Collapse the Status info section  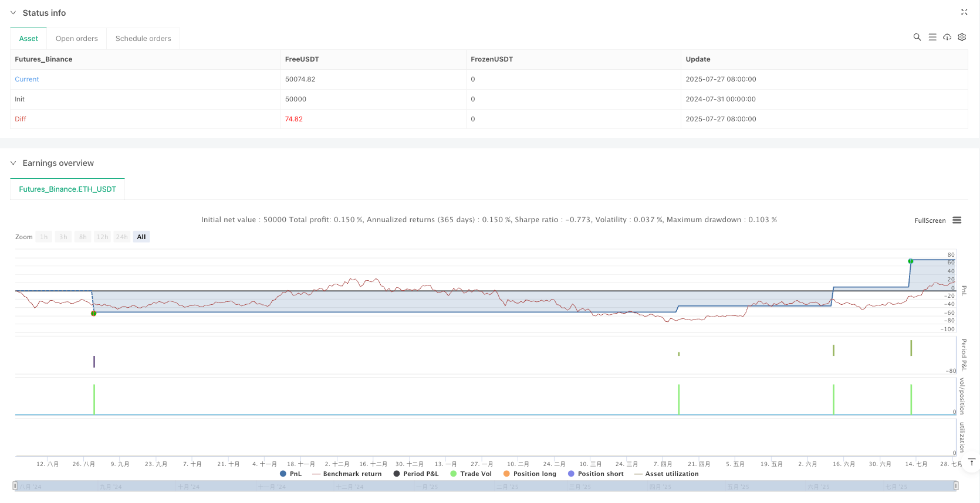click(x=13, y=13)
